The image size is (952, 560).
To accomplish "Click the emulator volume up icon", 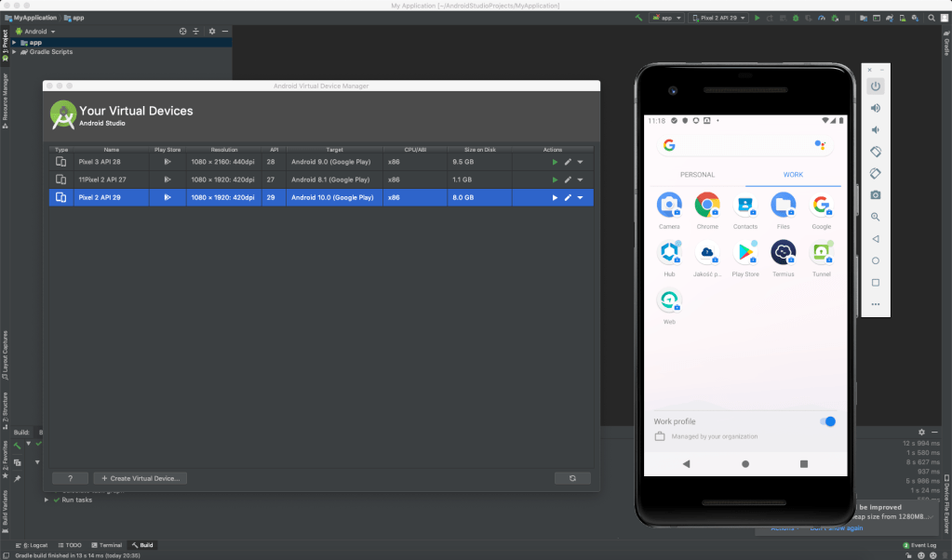I will tap(875, 108).
